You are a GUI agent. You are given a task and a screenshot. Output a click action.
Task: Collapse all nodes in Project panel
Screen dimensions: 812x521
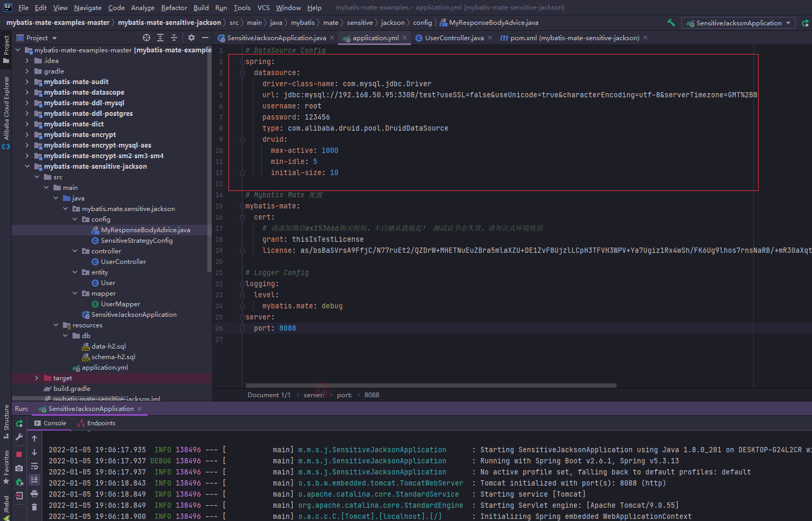click(174, 38)
